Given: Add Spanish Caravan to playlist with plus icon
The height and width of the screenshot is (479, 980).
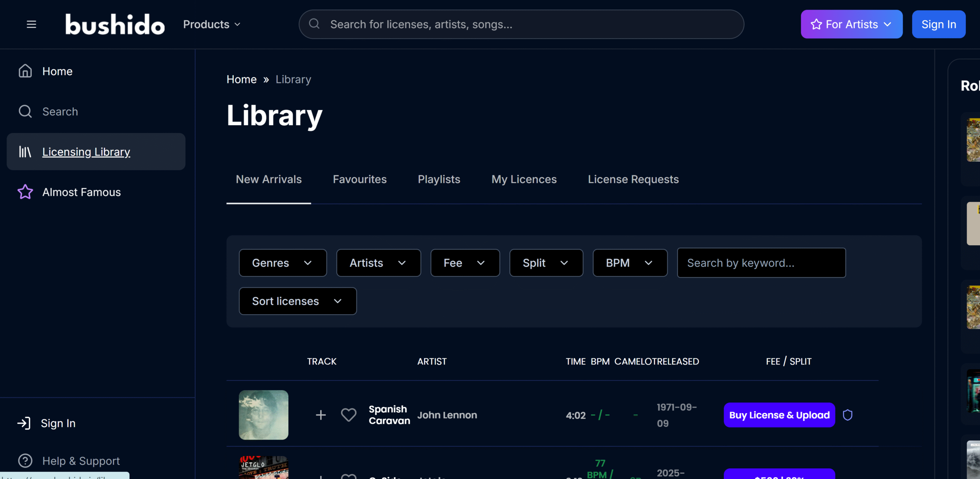Looking at the screenshot, I should [x=321, y=415].
